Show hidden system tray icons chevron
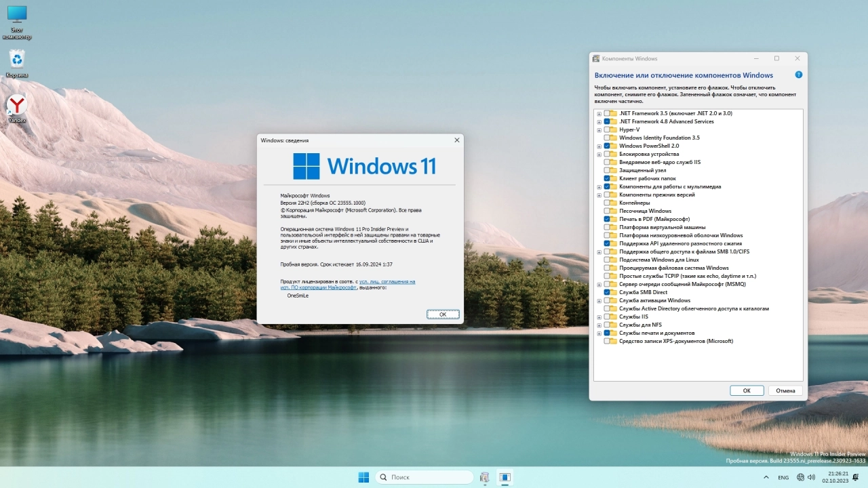Viewport: 868px width, 488px height. coord(766,477)
